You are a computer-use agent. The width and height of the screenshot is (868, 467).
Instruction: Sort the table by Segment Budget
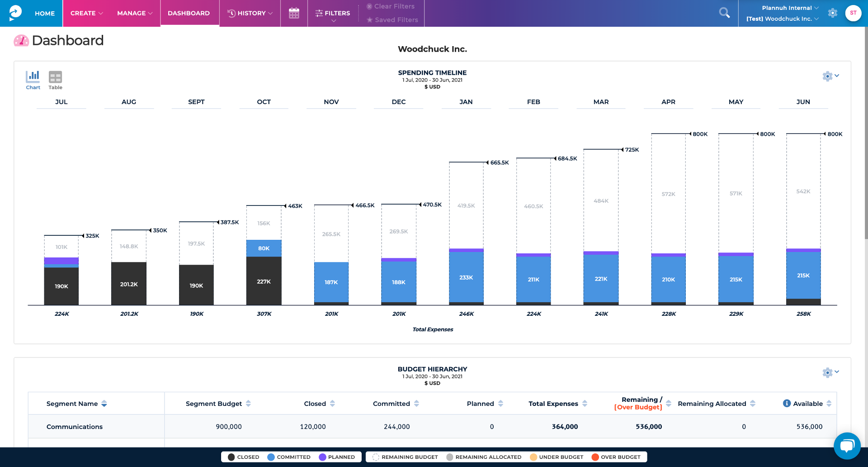click(x=249, y=403)
